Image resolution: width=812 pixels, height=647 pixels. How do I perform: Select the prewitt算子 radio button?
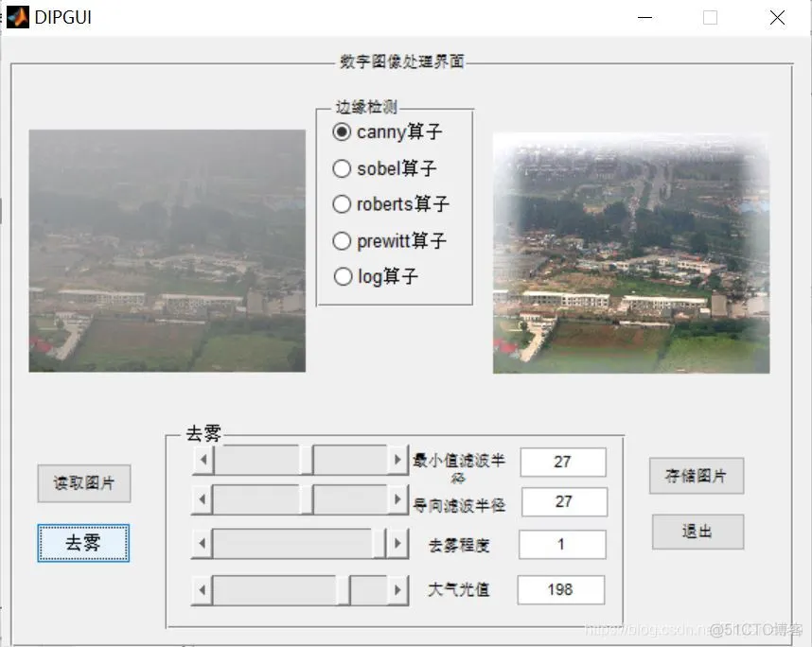point(342,241)
